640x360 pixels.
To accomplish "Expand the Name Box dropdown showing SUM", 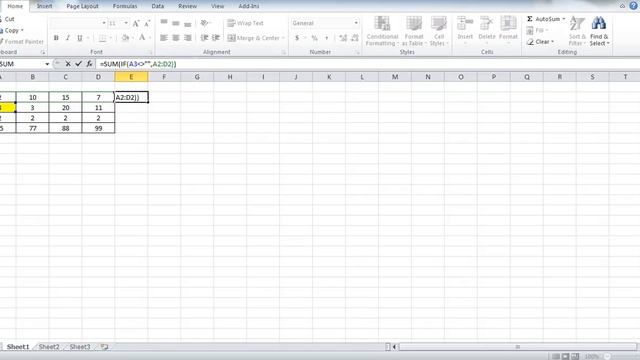I will pos(47,64).
